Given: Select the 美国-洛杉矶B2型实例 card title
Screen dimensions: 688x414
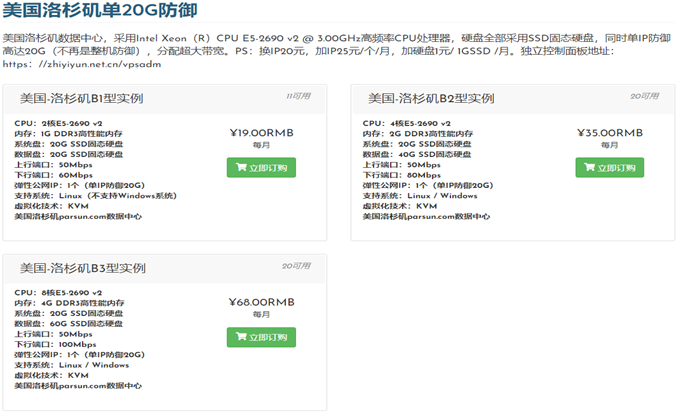Looking at the screenshot, I should click(x=429, y=99).
